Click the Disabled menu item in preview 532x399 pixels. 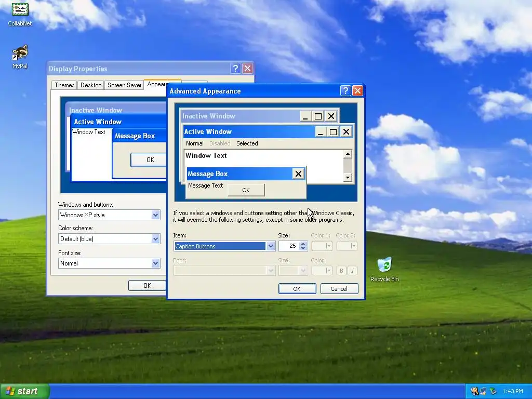pos(220,143)
